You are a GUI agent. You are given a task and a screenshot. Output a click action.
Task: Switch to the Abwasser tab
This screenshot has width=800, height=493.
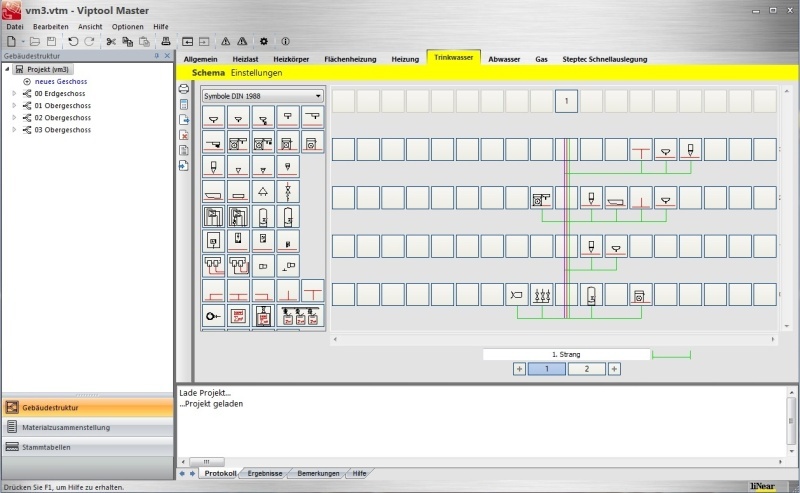pyautogui.click(x=504, y=59)
